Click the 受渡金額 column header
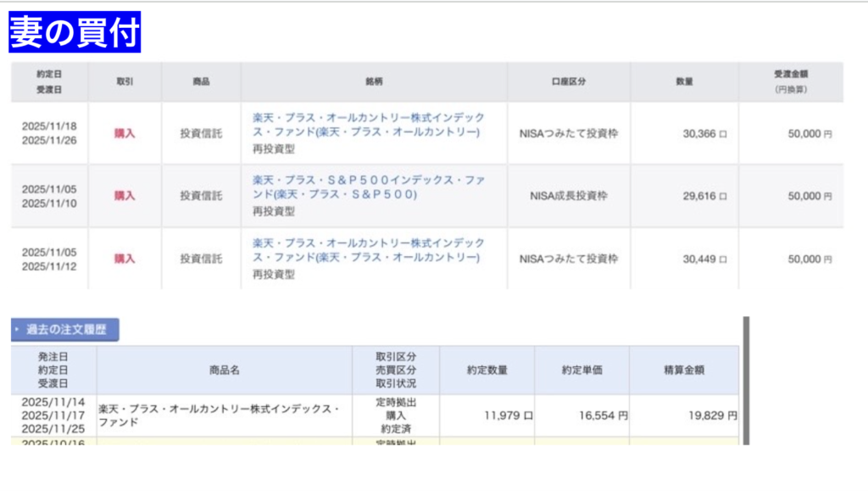The height and width of the screenshot is (491, 868). pos(789,81)
